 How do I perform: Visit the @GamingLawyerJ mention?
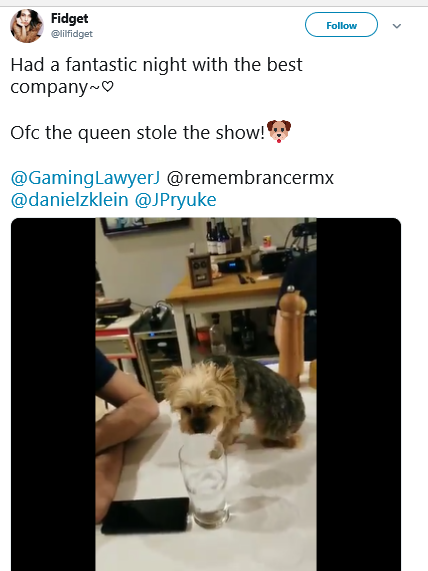pyautogui.click(x=85, y=178)
